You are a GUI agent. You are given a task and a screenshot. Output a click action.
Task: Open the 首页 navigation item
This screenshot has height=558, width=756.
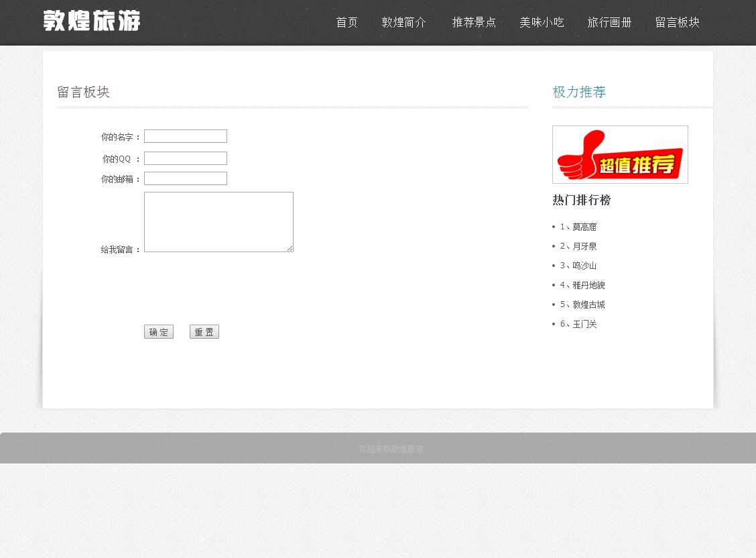(346, 22)
